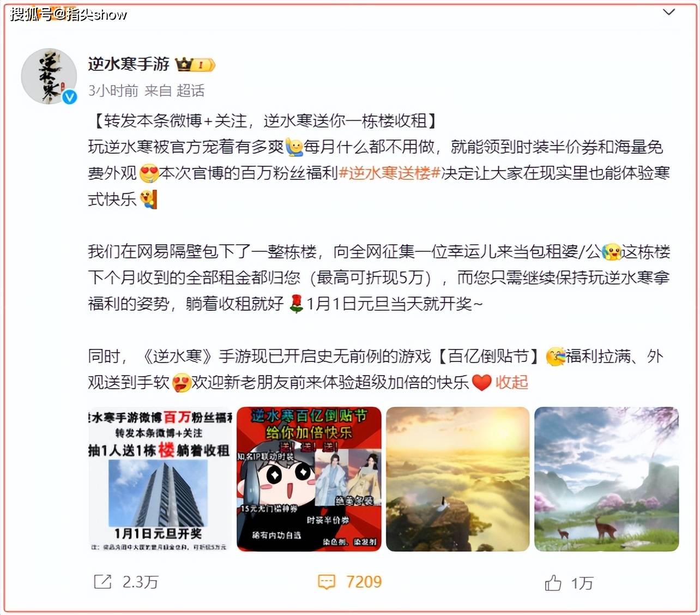Collapse the post with 收起
700x615 pixels.
pos(511,382)
